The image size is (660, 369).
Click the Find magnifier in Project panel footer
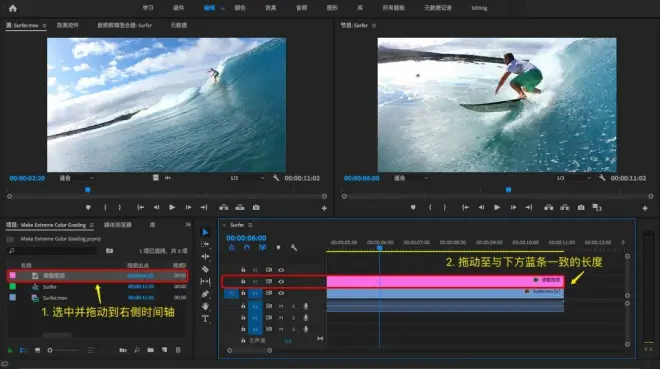[x=137, y=350]
